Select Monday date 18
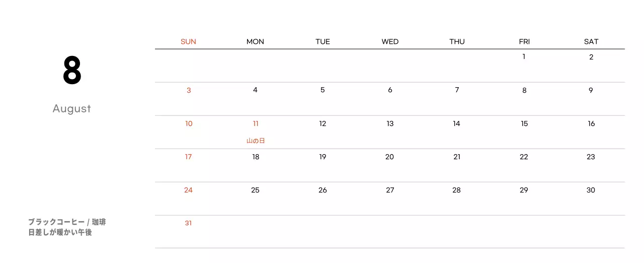This screenshot has height=263, width=644. click(x=256, y=157)
